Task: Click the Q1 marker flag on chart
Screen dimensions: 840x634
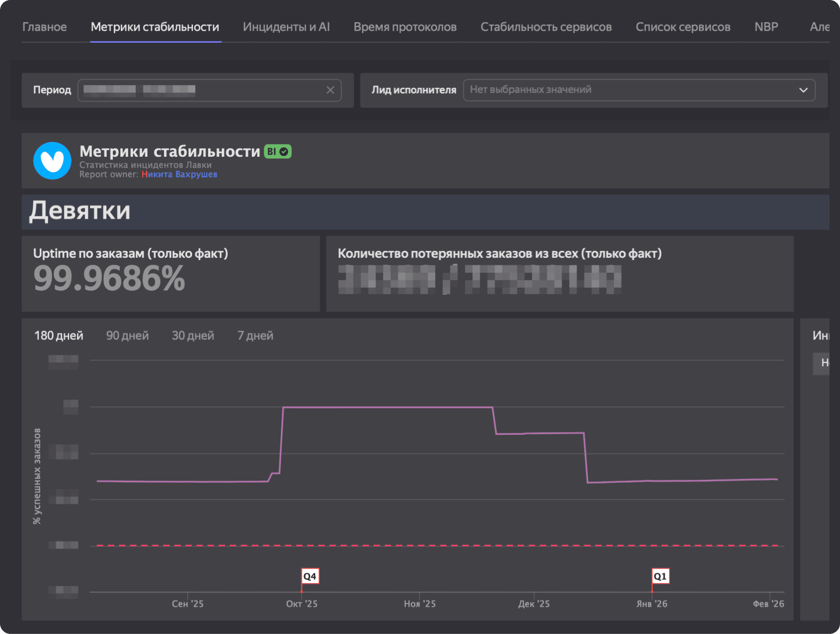Action: point(660,576)
